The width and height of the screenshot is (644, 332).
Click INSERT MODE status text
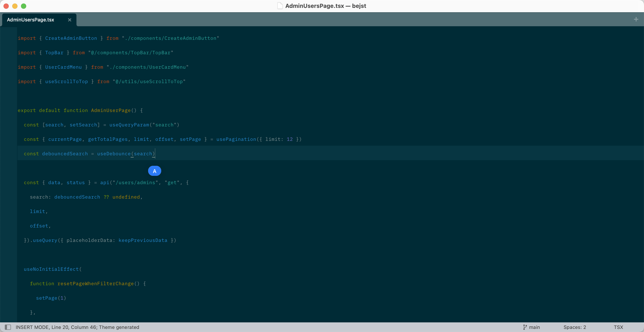[32, 327]
